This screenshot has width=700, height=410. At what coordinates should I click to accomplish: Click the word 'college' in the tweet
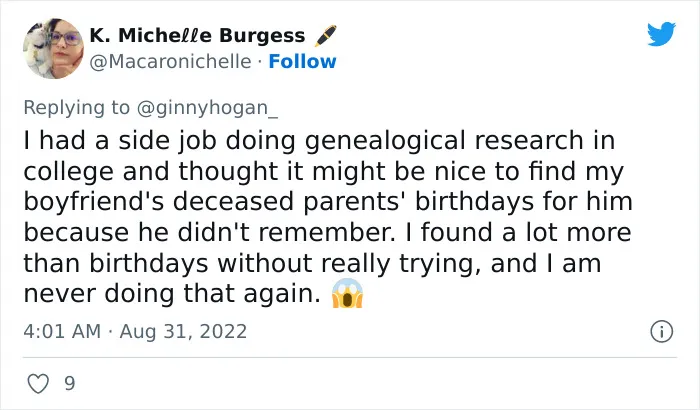(x=68, y=172)
